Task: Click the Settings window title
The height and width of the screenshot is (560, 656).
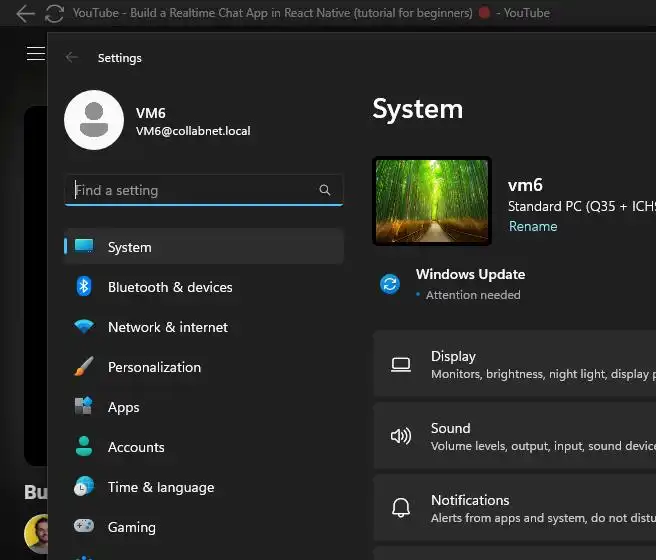Action: (x=120, y=58)
